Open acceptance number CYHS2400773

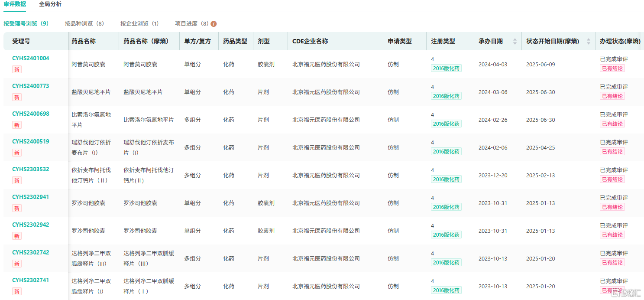[x=31, y=86]
